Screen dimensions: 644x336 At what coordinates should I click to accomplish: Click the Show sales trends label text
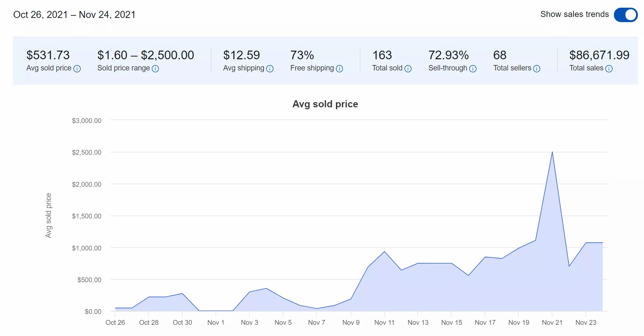pos(575,14)
